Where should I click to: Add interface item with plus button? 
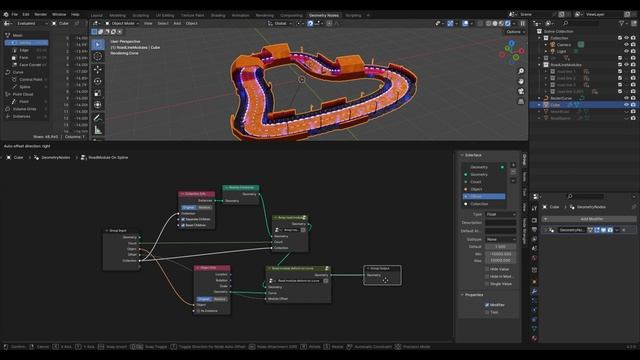pyautogui.click(x=513, y=165)
